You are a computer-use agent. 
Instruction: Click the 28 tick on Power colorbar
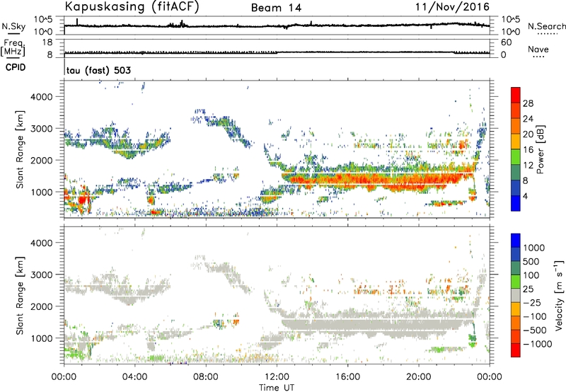click(x=528, y=103)
